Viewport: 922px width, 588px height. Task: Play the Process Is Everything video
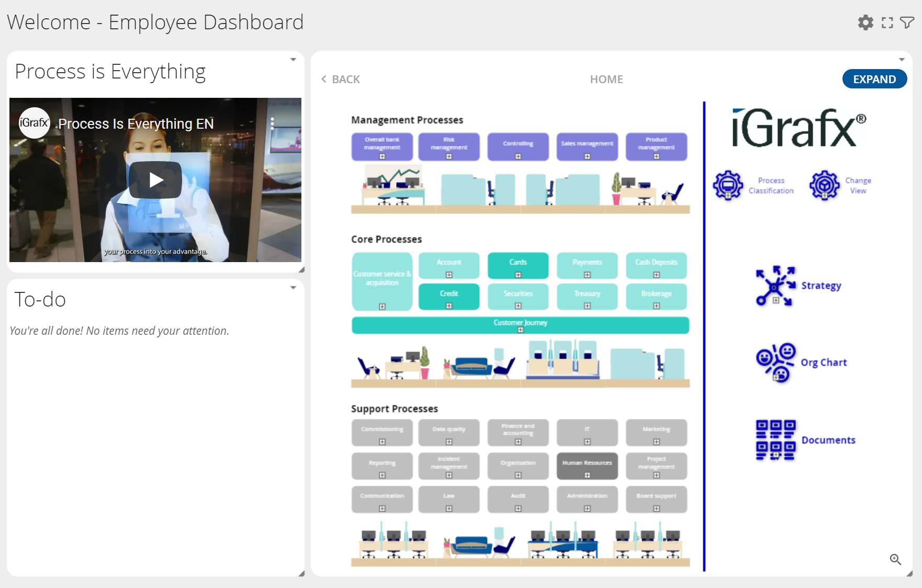tap(155, 180)
